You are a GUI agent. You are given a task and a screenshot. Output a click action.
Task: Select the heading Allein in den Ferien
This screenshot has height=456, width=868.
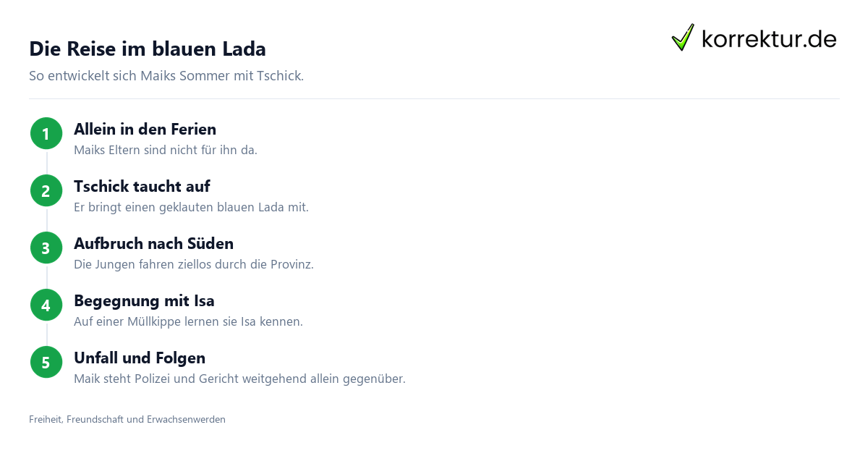[145, 130]
